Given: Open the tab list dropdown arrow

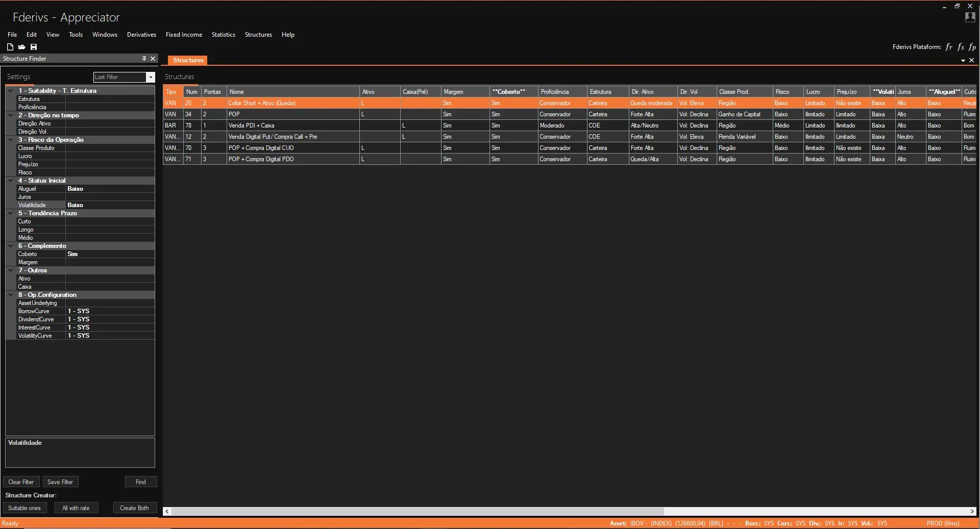Looking at the screenshot, I should pyautogui.click(x=963, y=61).
